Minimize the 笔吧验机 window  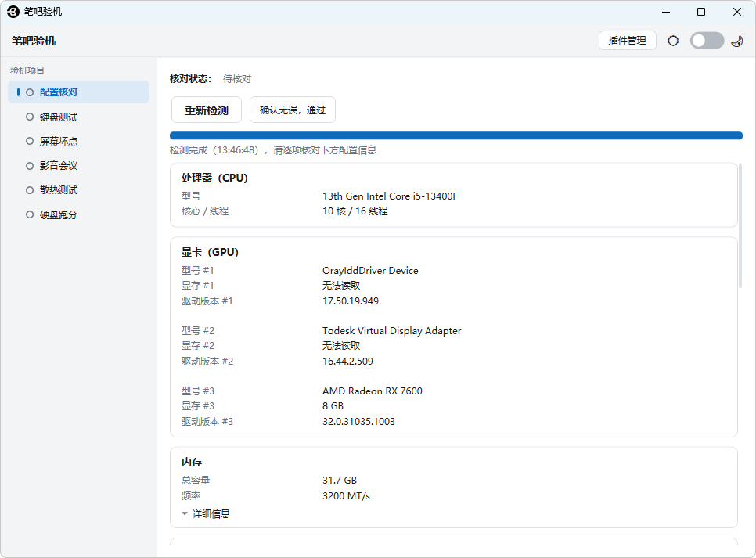click(666, 12)
